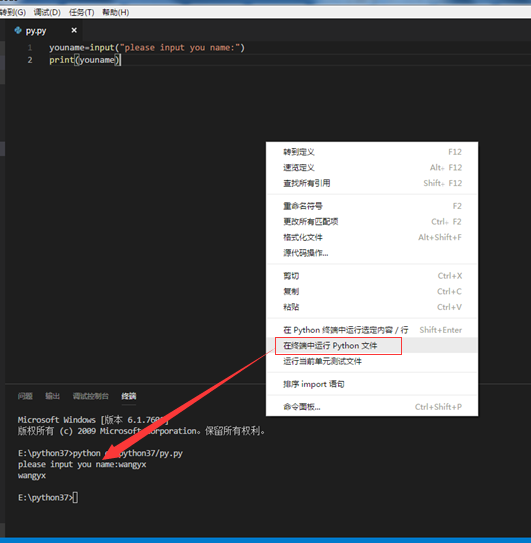Choose 转到定义 in the context menu
This screenshot has height=543, width=531.
pos(372,152)
